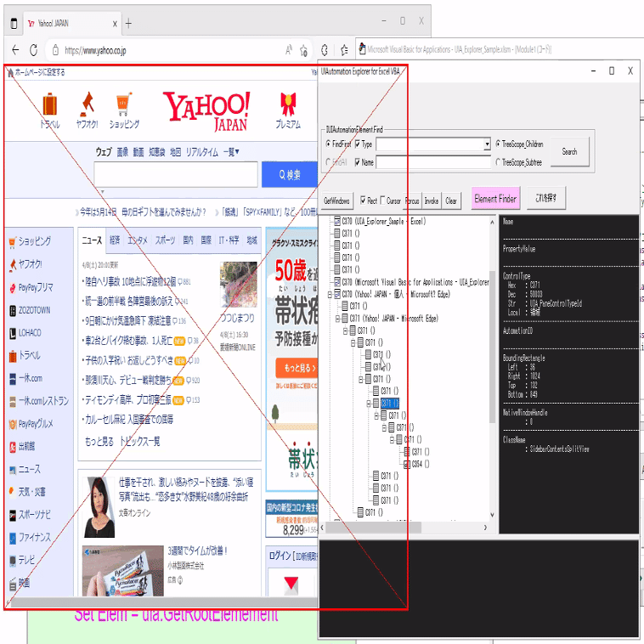Image resolution: width=644 pixels, height=644 pixels.
Task: Click the read aloud icon in address bar
Action: click(x=289, y=50)
